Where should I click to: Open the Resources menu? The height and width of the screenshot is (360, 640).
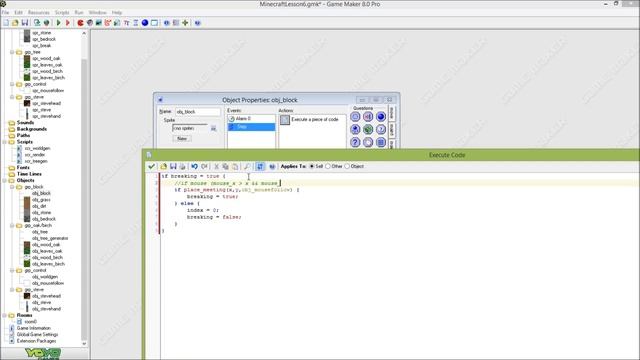pyautogui.click(x=38, y=13)
